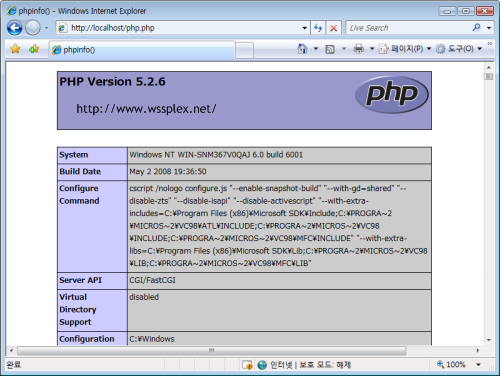Click the PHP logo image
This screenshot has height=376, width=500.
pyautogui.click(x=392, y=95)
